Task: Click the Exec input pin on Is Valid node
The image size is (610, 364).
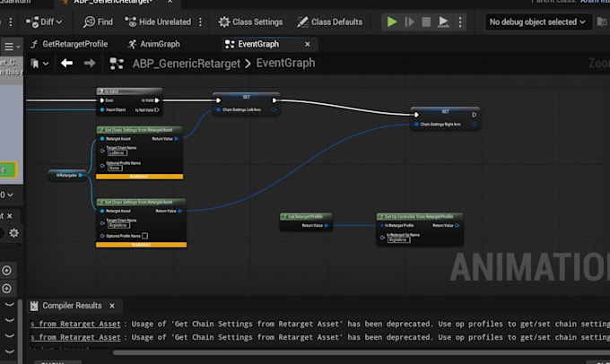Action: 102,100
